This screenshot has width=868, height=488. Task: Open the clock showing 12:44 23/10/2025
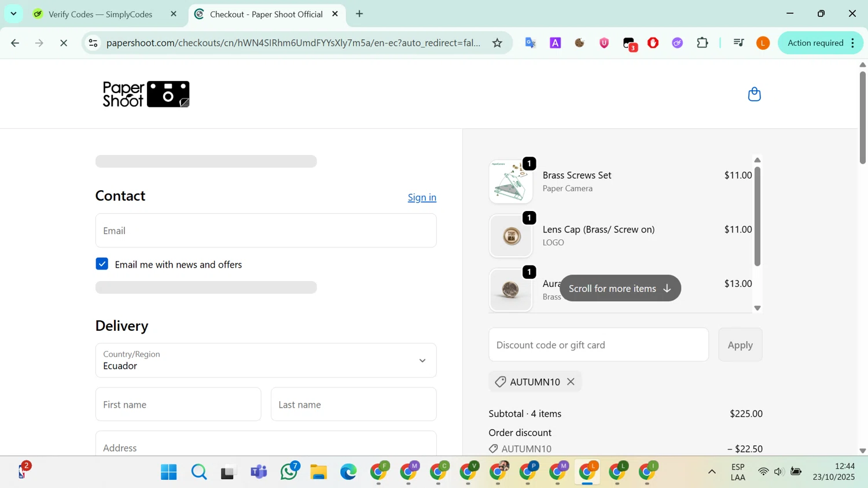[834, 472]
